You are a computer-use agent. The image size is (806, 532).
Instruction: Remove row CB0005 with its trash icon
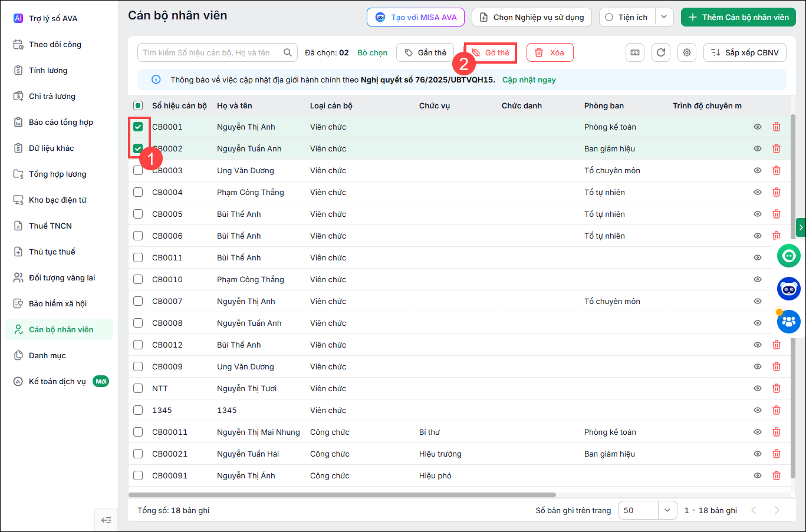777,214
